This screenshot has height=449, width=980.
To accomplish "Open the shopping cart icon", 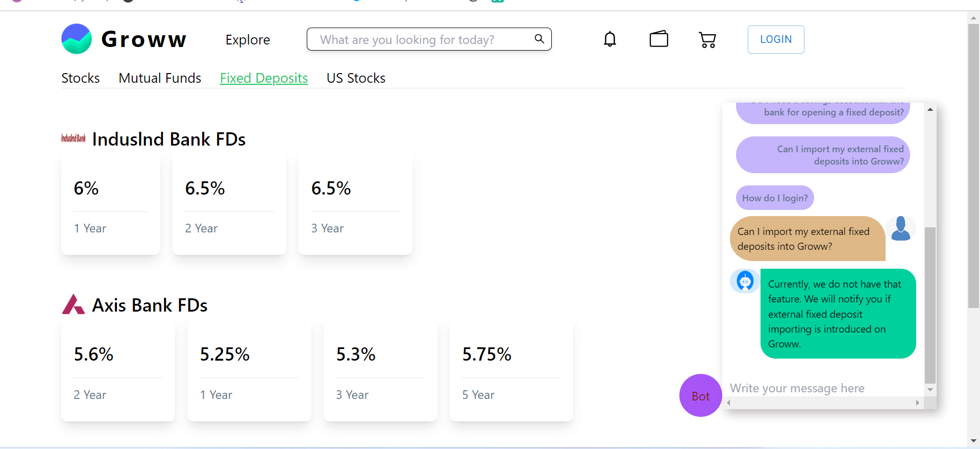I will tap(707, 40).
